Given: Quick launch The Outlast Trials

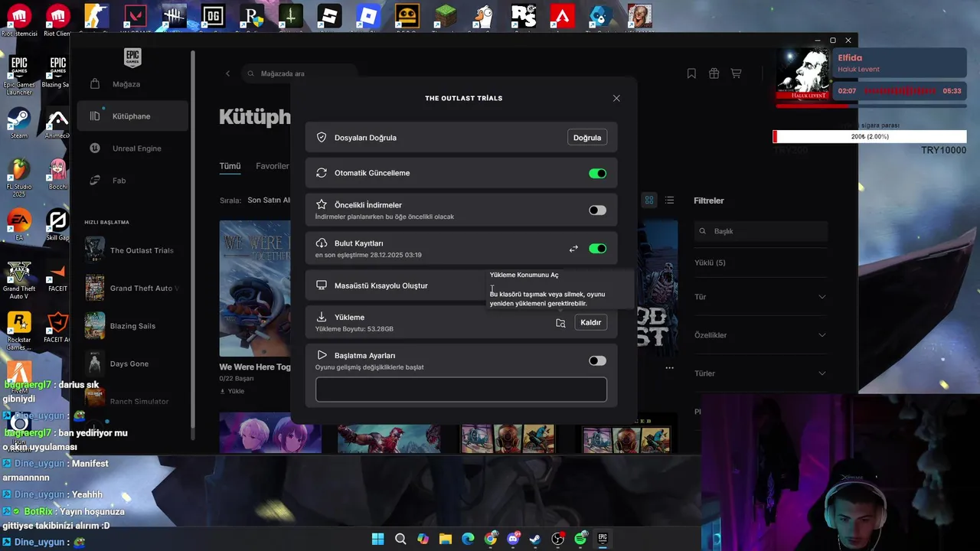Looking at the screenshot, I should tap(132, 250).
